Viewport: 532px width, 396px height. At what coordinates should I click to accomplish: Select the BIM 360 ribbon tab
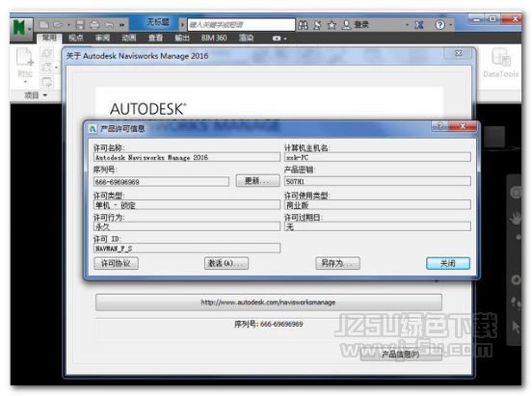click(214, 38)
